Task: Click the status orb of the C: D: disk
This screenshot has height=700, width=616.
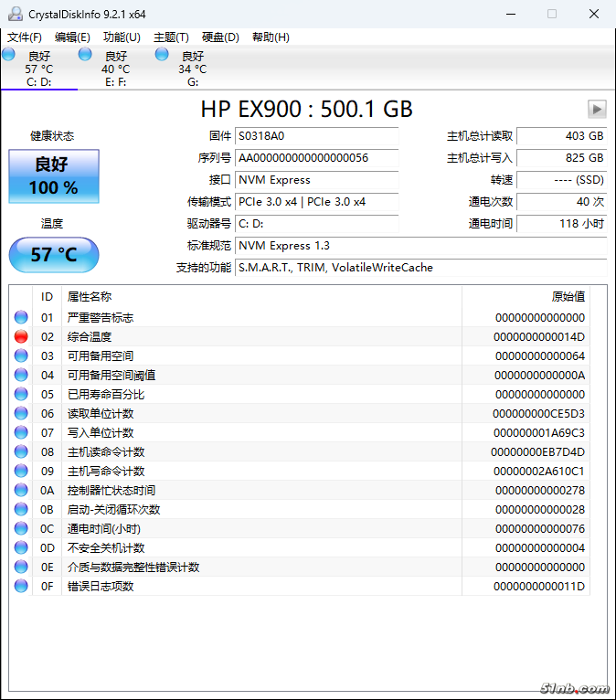Action: click(9, 55)
